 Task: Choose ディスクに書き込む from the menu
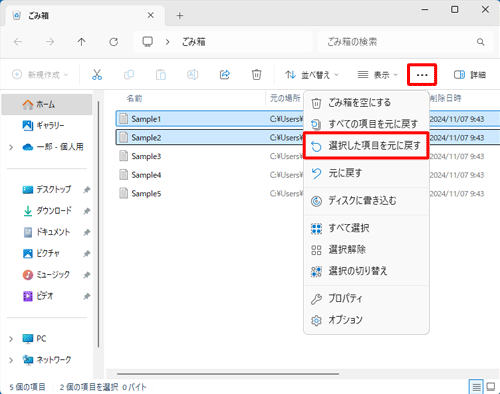pyautogui.click(x=366, y=201)
